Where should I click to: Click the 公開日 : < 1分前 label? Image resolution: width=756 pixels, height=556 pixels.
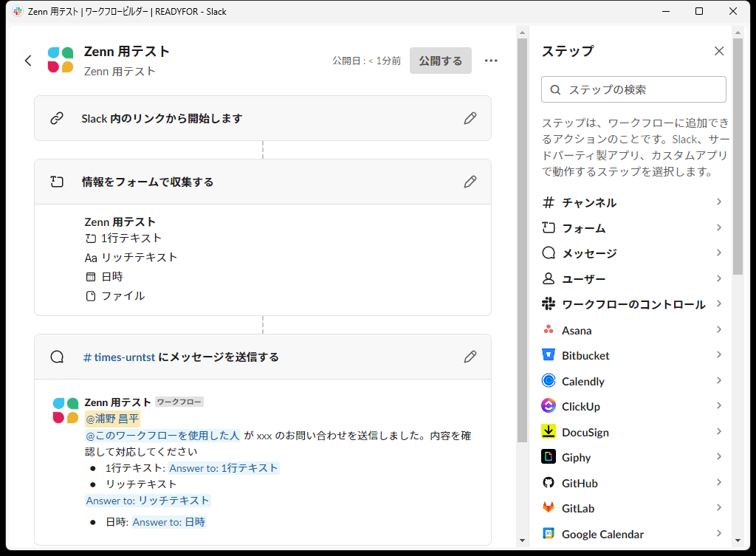pyautogui.click(x=366, y=61)
